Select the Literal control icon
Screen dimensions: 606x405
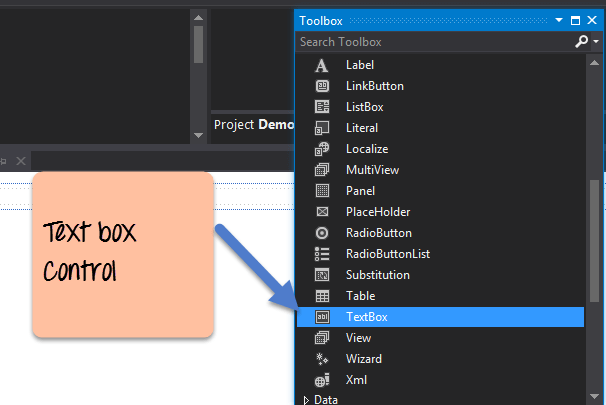point(322,128)
